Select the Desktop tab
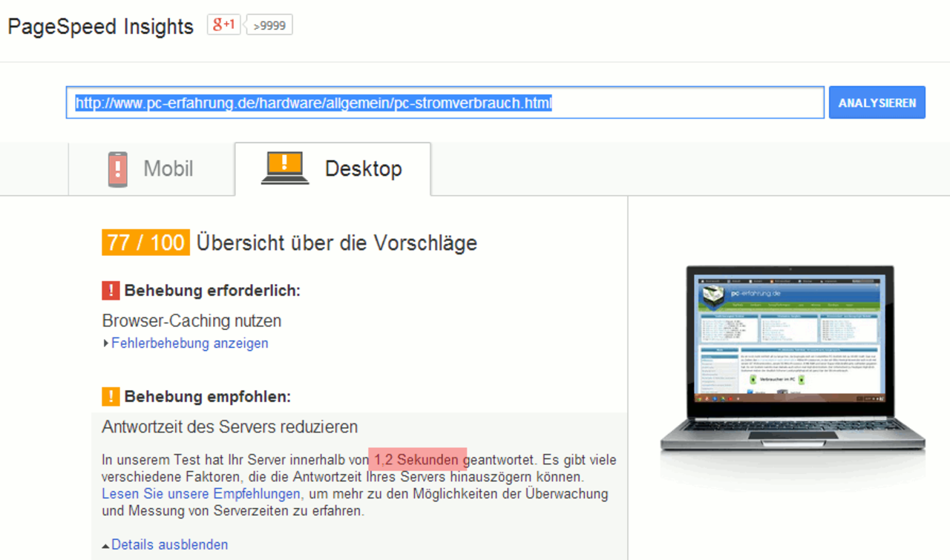This screenshot has height=560, width=950. coord(332,168)
